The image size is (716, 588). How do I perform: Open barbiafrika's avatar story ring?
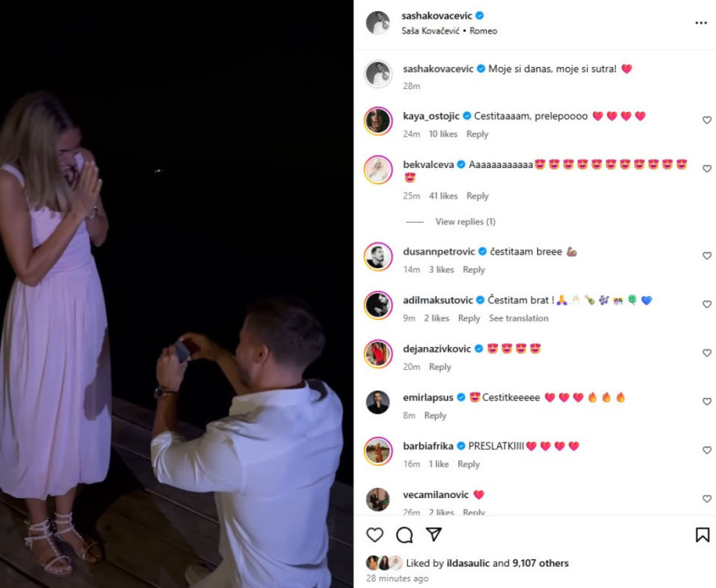pyautogui.click(x=378, y=450)
